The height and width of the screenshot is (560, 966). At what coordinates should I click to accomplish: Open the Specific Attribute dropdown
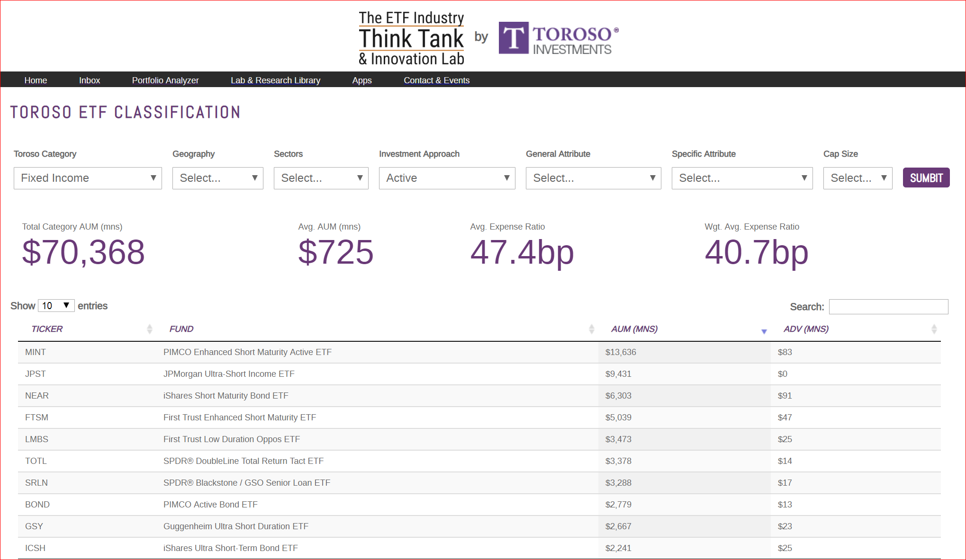[x=742, y=178]
